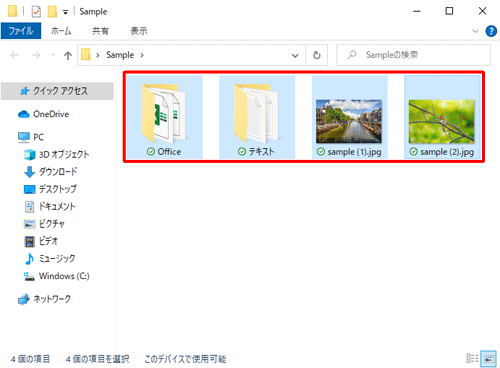Refresh the Sample folder
This screenshot has height=368, width=500.
click(x=317, y=55)
